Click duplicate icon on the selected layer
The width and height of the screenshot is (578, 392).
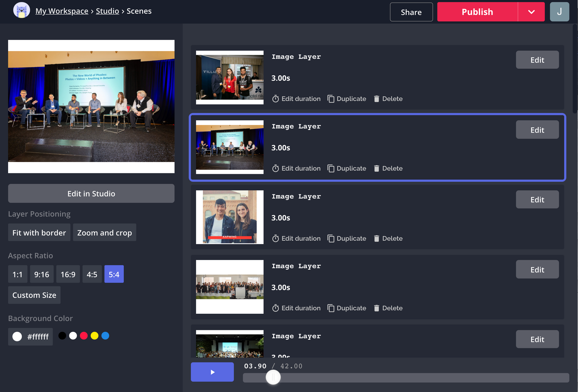click(331, 168)
